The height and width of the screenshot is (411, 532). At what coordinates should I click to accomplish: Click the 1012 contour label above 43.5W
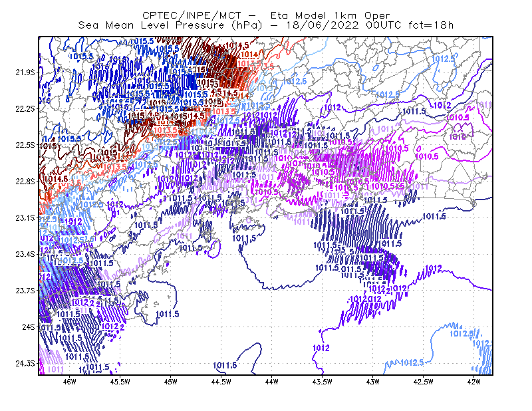coord(321,348)
